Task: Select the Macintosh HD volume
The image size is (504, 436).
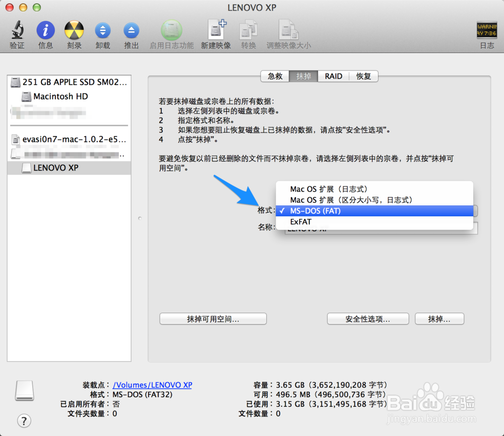Action: pos(69,96)
